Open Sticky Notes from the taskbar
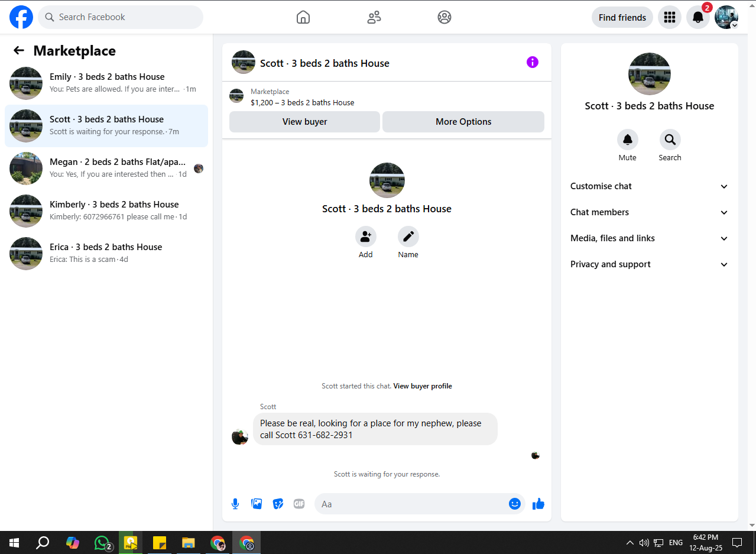756x554 pixels. pos(160,543)
